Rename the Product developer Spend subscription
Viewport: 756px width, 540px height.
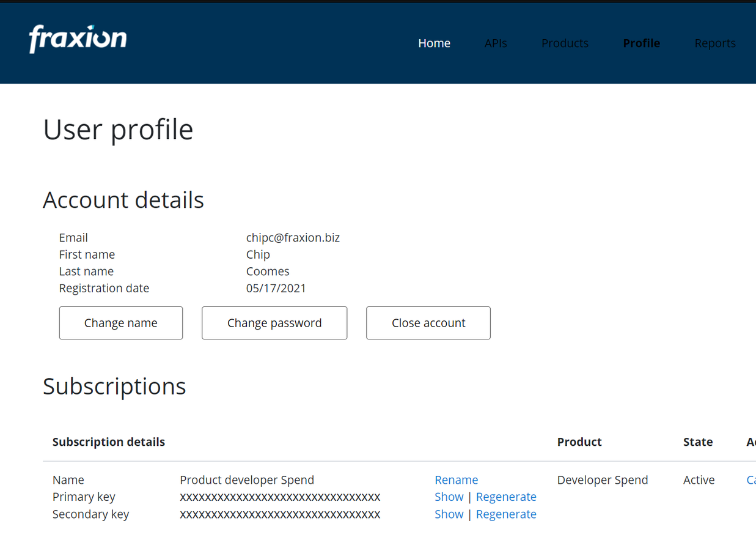tap(456, 480)
